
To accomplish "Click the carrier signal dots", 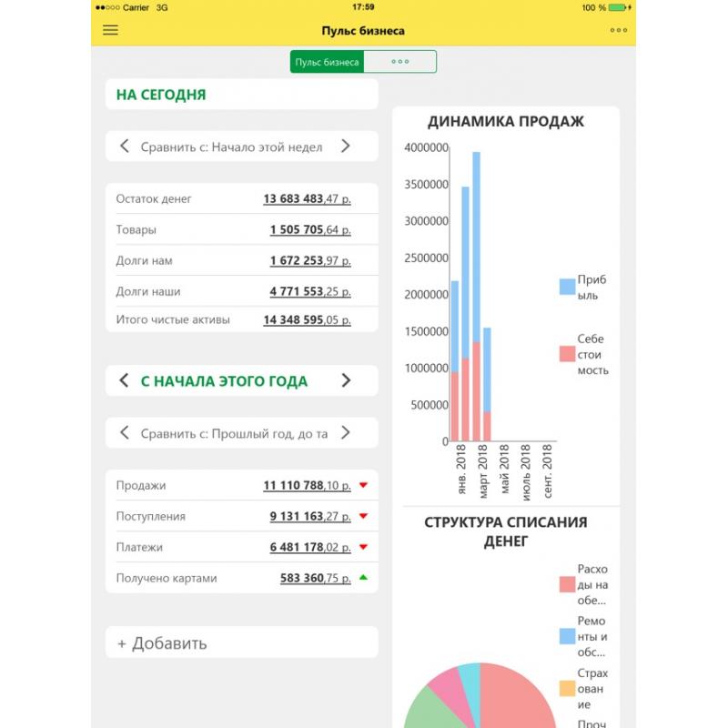I will tap(107, 7).
